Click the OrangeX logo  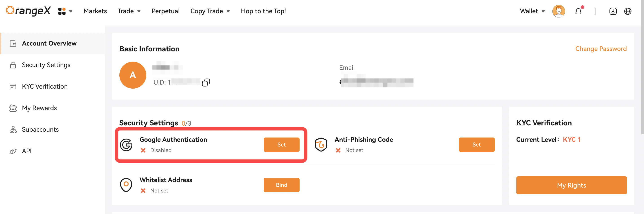click(28, 11)
